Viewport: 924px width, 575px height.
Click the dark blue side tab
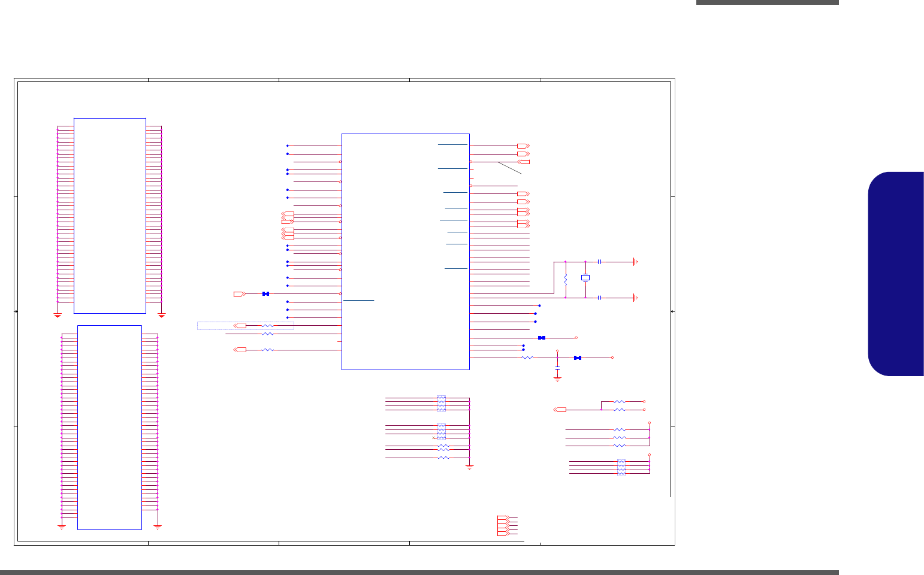896,274
